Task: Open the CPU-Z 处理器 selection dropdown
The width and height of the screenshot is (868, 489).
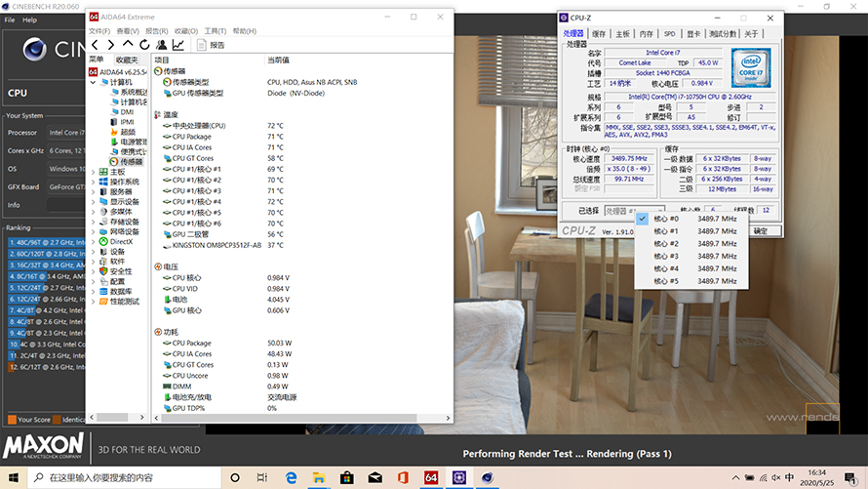Action: tap(634, 211)
